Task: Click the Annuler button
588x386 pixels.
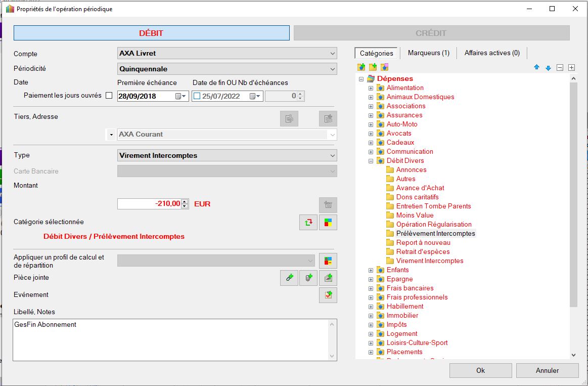Action: click(547, 370)
